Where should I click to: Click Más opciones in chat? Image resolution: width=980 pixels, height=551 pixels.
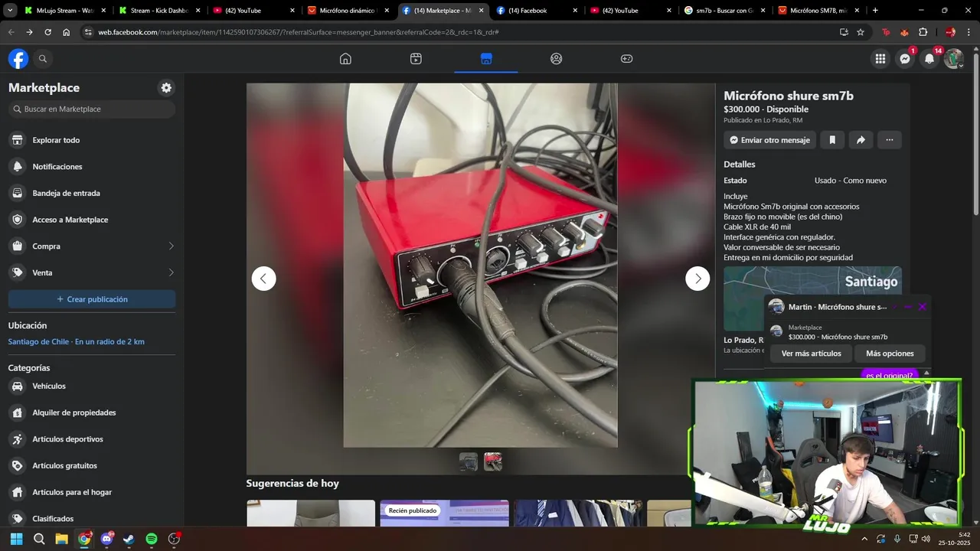click(x=890, y=354)
